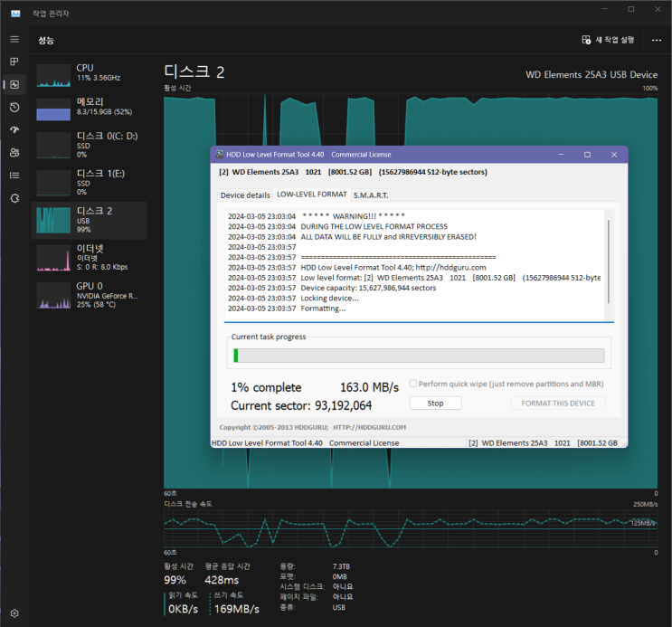The height and width of the screenshot is (627, 672).
Task: Open the Startup apps icon in sidebar
Action: (14, 129)
